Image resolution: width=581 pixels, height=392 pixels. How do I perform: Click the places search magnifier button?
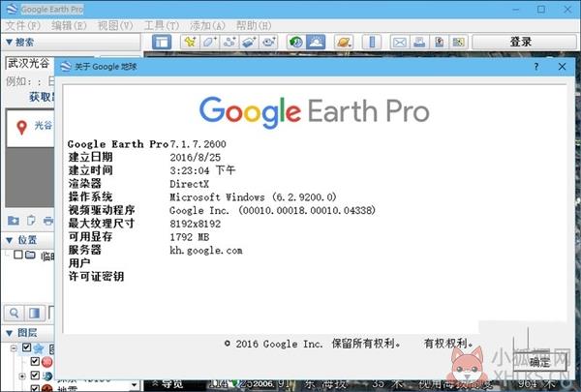(15, 313)
